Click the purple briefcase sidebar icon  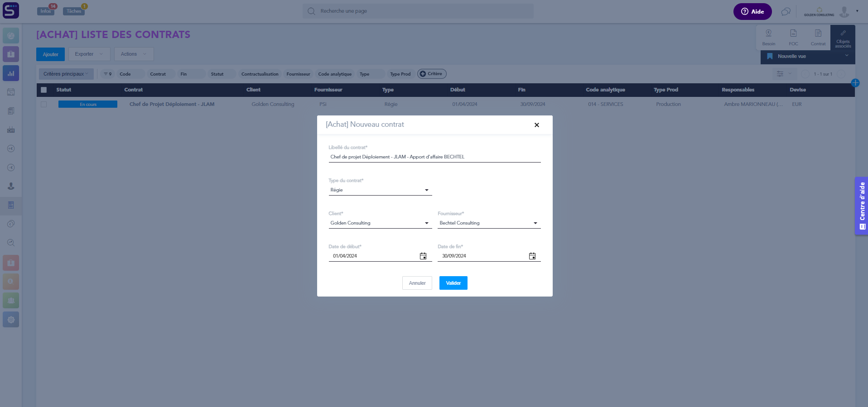[11, 54]
